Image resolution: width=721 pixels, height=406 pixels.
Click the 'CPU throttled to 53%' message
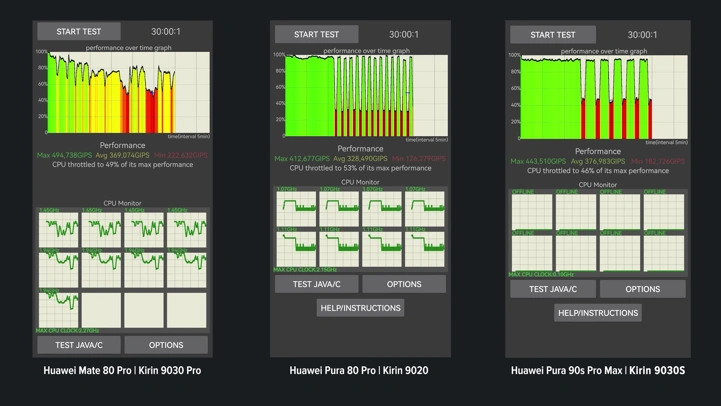(360, 168)
